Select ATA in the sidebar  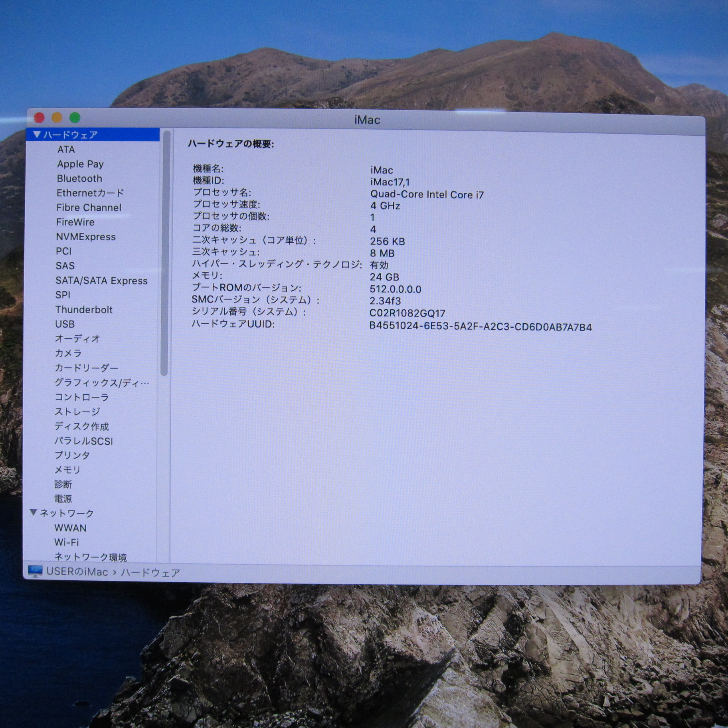click(x=66, y=149)
